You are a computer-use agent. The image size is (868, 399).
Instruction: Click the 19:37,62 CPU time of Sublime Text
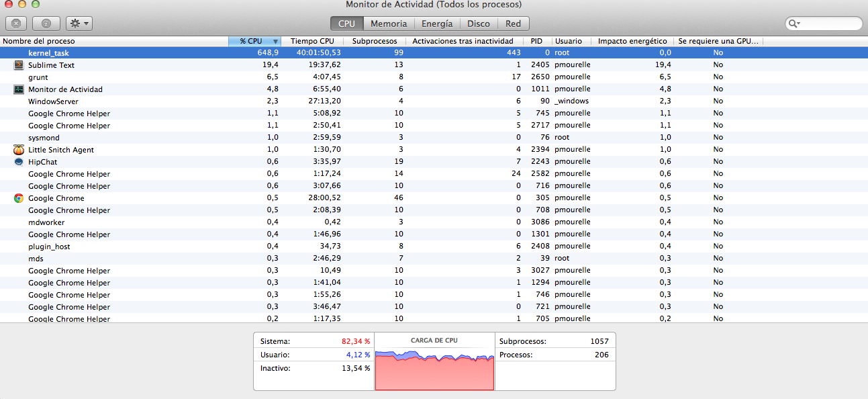pyautogui.click(x=324, y=65)
